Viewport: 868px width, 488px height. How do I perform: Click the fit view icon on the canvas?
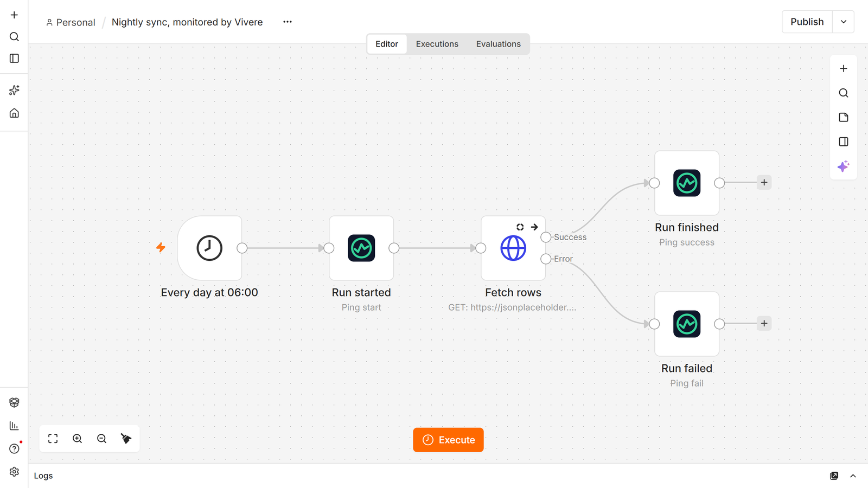[53, 439]
